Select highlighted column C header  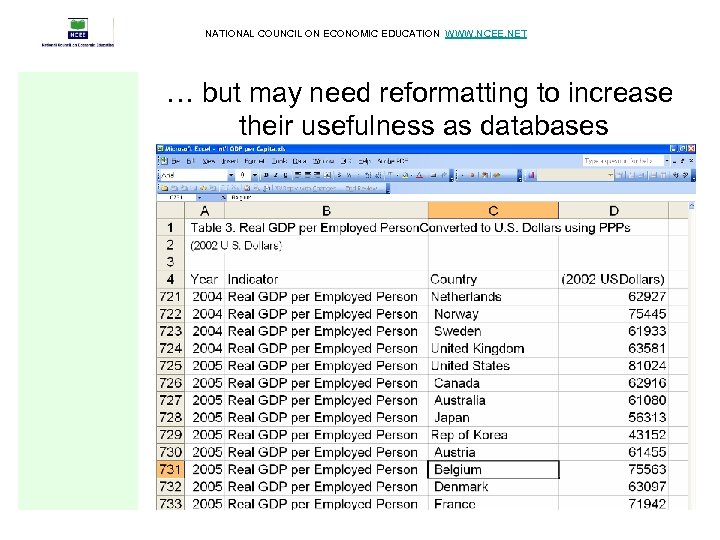click(493, 211)
